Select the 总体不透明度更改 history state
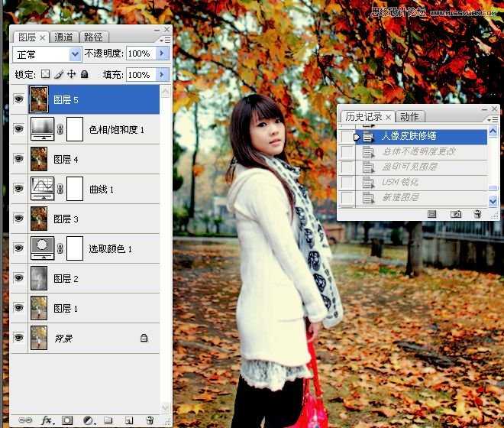This screenshot has height=428, width=504. point(422,151)
